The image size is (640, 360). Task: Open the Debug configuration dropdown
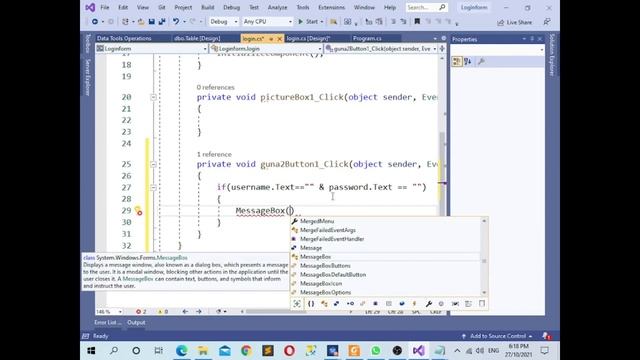pyautogui.click(x=223, y=22)
